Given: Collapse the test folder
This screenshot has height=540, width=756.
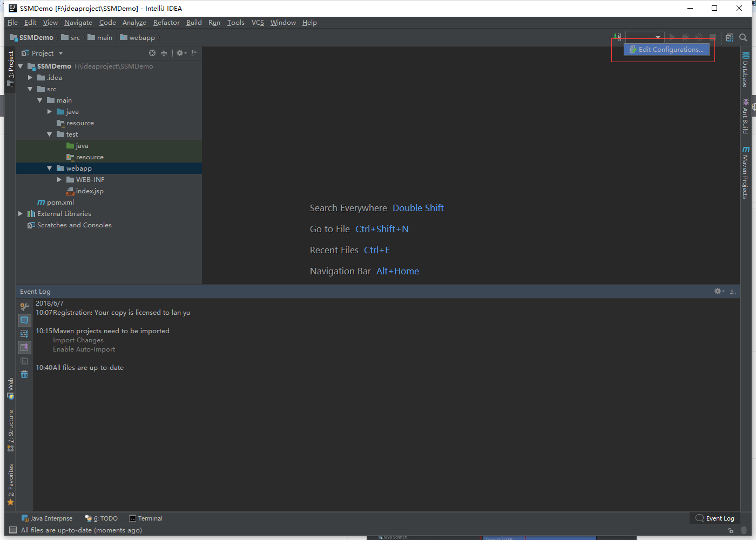Looking at the screenshot, I should pyautogui.click(x=50, y=134).
